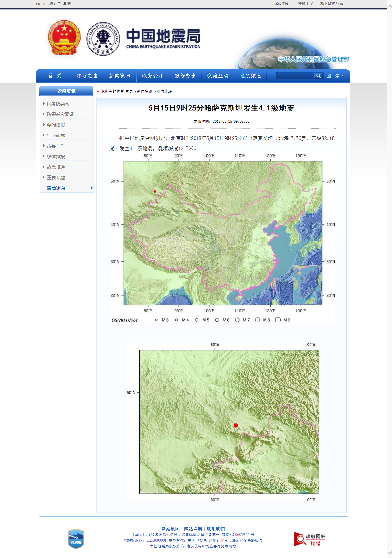This screenshot has height=558, width=392.
Task: Open 政务邮箱登录 link
Action: tap(332, 4)
